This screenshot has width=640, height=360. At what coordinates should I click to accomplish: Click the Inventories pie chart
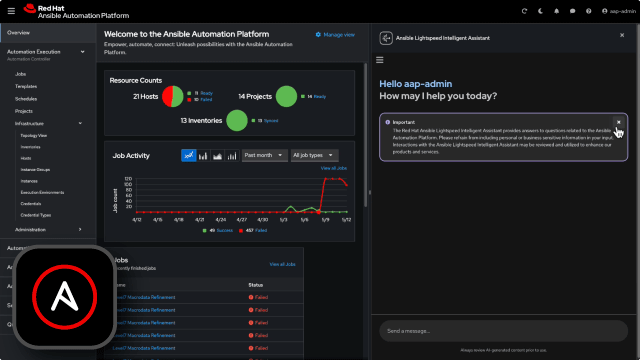pyautogui.click(x=237, y=120)
